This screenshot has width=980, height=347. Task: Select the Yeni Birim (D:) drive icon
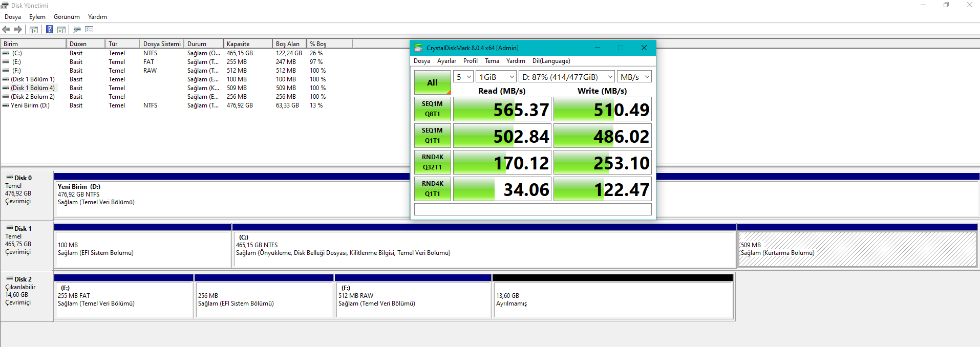point(6,105)
